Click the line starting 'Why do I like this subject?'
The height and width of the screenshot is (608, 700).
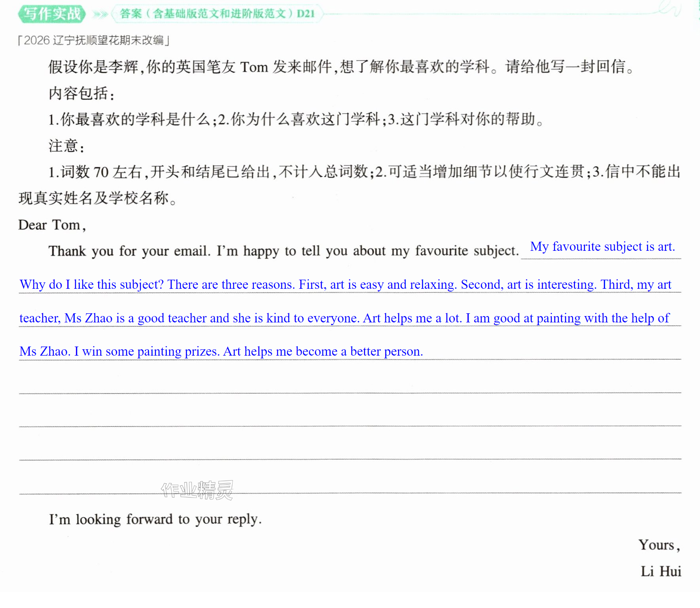pos(345,285)
